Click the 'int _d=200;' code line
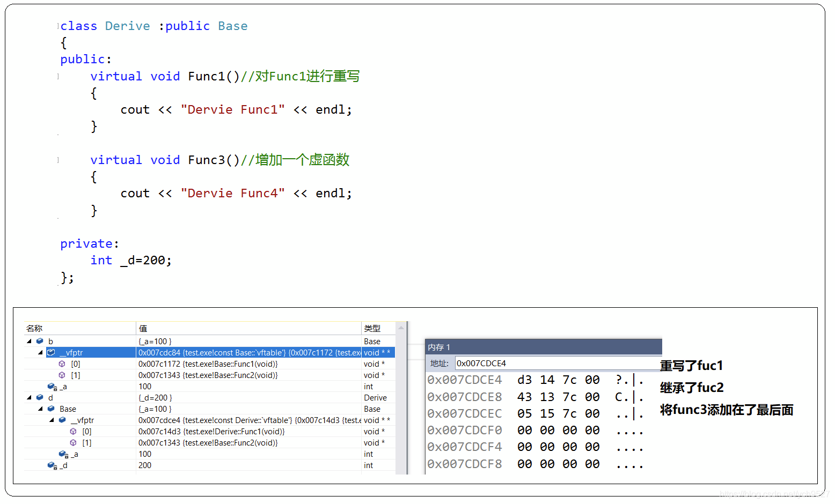 point(131,260)
